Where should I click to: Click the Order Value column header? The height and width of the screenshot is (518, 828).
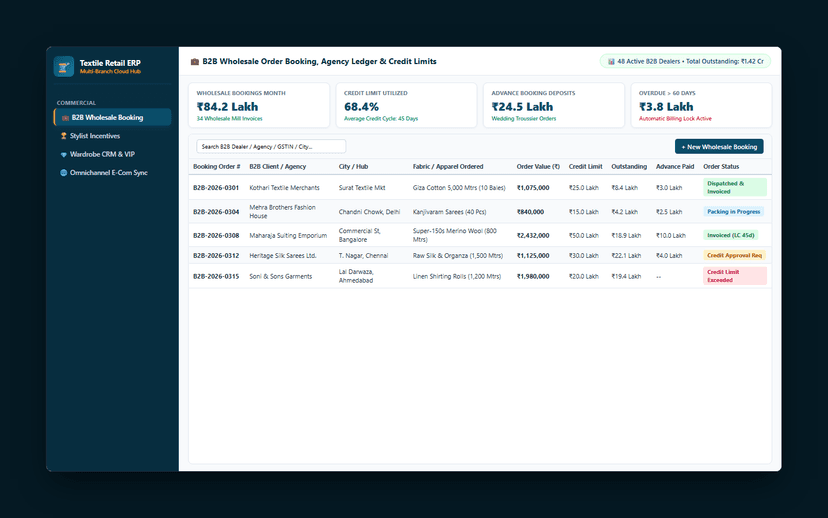(538, 166)
